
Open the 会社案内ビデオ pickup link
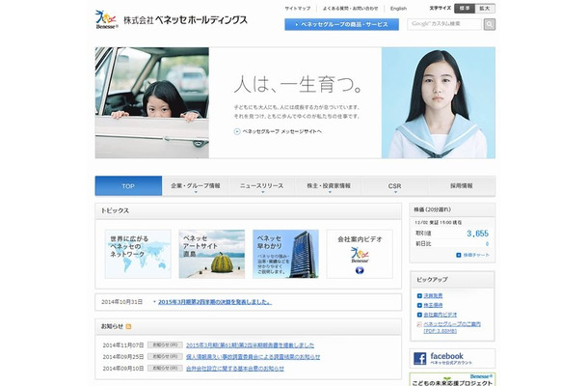click(441, 315)
